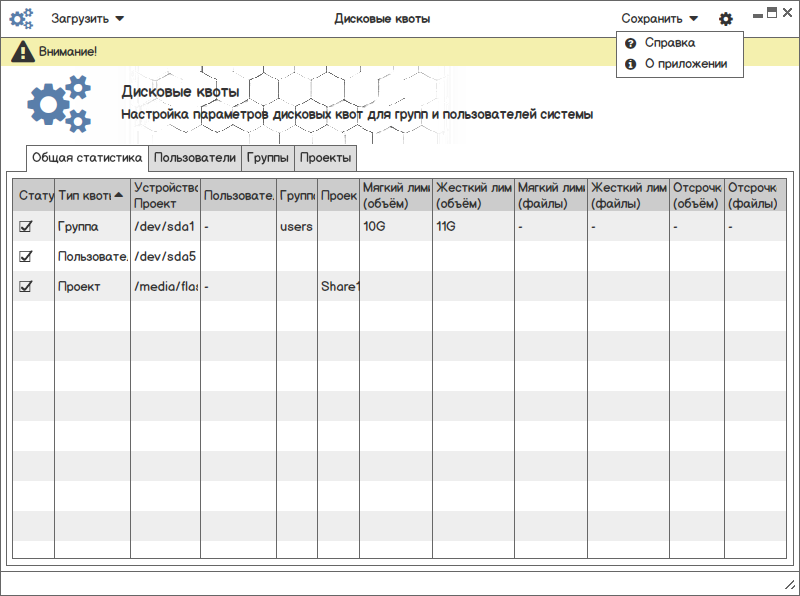Click the info icon beside О приложении

coord(631,65)
